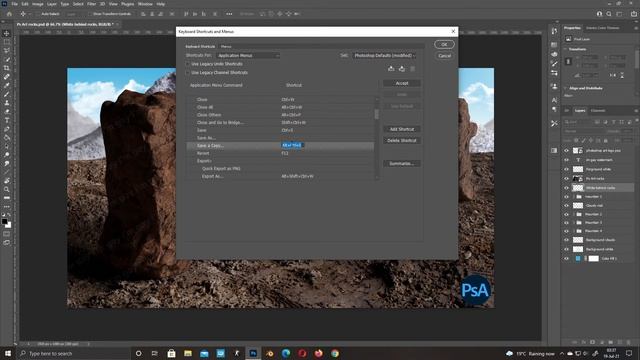Open align options three-dots in options bar

pyautogui.click(x=229, y=14)
